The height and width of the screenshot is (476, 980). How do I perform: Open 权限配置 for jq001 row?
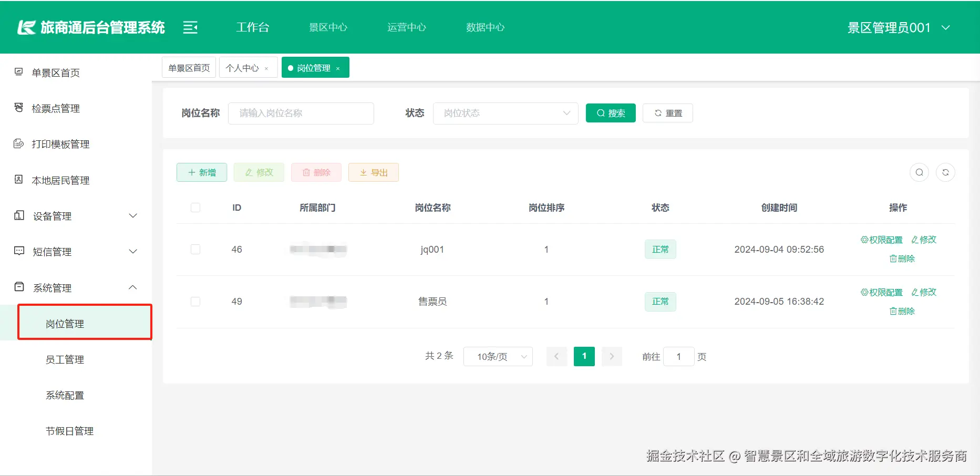(882, 240)
